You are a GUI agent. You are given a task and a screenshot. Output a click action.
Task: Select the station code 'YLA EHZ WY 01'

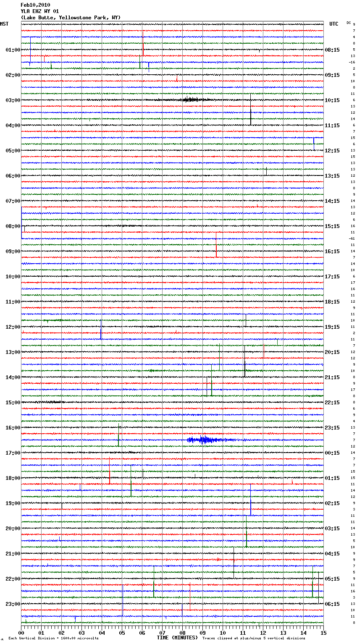coord(40,11)
